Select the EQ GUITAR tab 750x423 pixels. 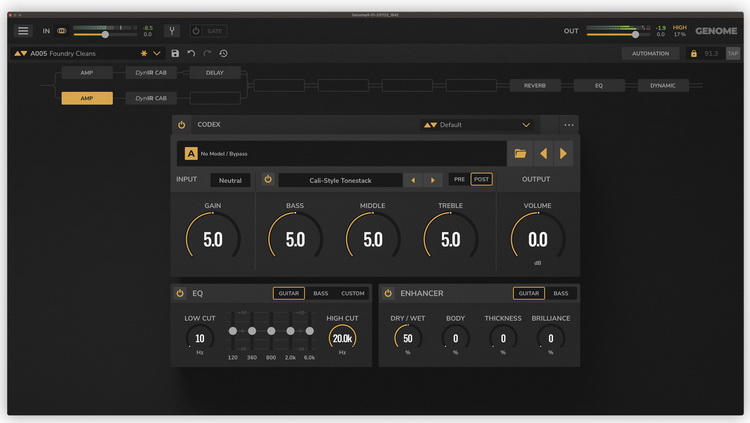point(289,293)
